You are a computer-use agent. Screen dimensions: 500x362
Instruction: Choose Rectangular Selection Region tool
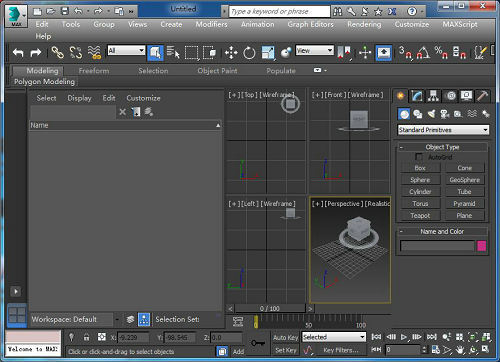[191, 53]
